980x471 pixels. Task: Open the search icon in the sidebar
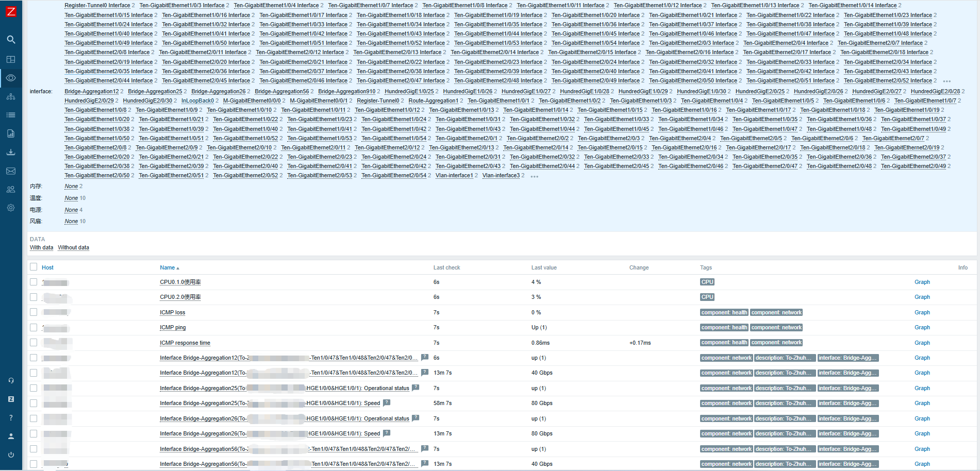(x=11, y=40)
